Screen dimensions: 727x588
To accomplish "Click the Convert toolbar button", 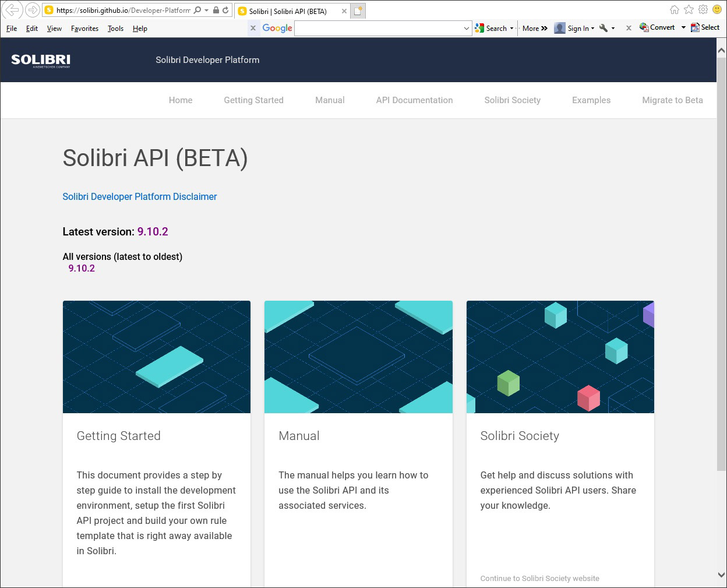I will (x=657, y=27).
